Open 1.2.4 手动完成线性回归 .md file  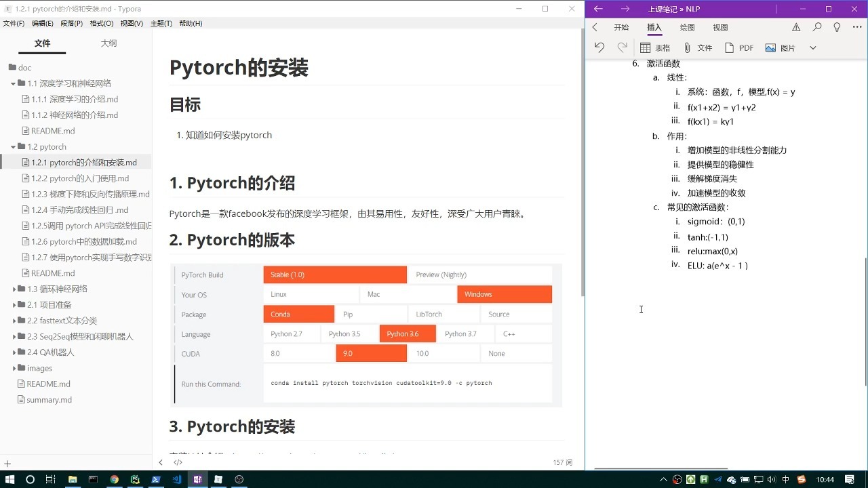[76, 209]
